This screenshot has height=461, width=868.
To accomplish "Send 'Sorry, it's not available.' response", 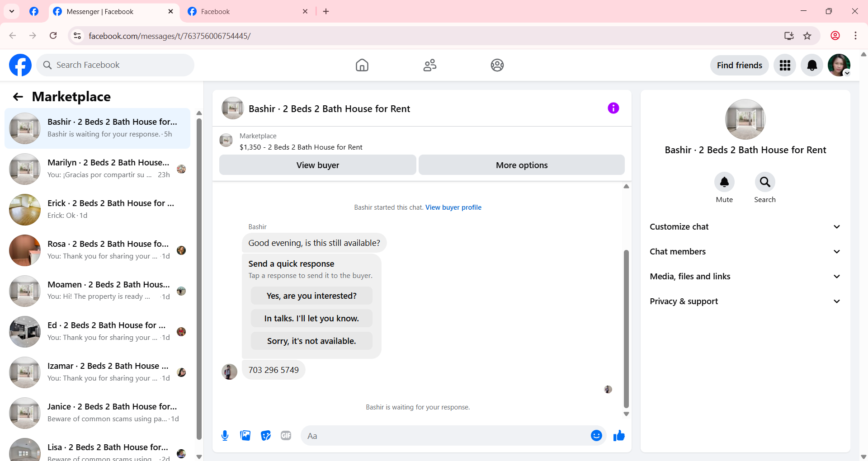I will pyautogui.click(x=311, y=341).
